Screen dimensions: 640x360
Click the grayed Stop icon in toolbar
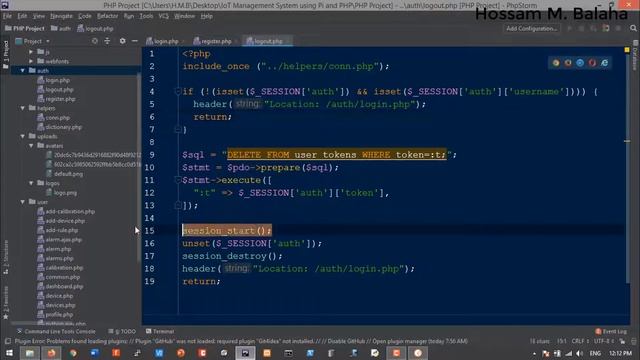(618, 28)
